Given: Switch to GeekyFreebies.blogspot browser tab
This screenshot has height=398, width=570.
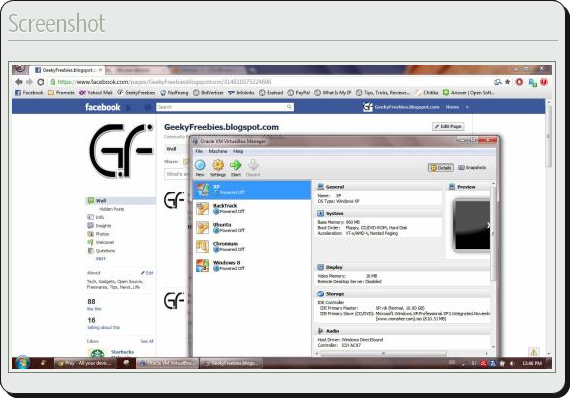Looking at the screenshot, I should tap(68, 70).
